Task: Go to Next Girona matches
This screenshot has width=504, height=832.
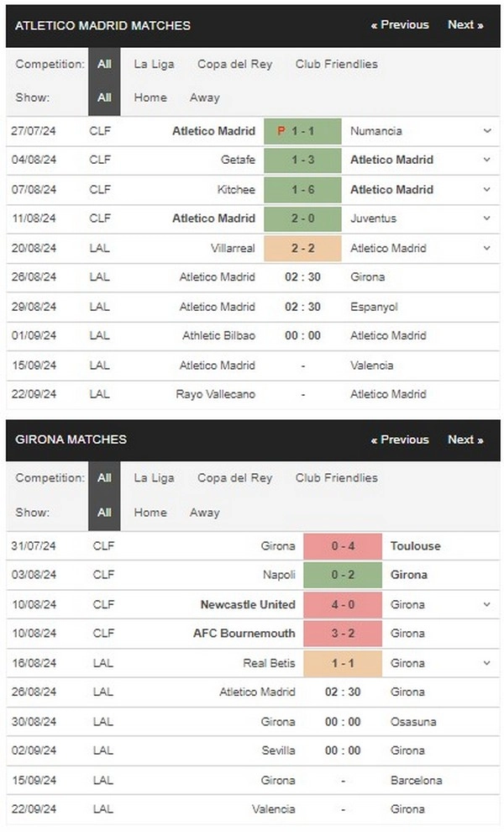Action: (465, 440)
